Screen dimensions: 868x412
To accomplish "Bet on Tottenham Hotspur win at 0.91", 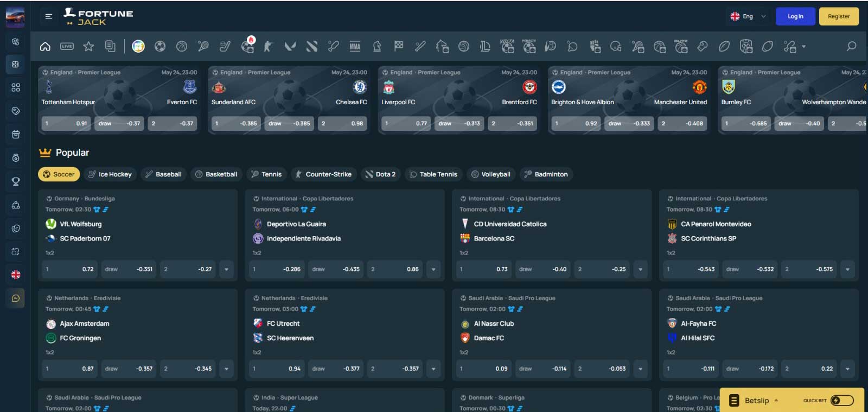I will click(x=67, y=124).
